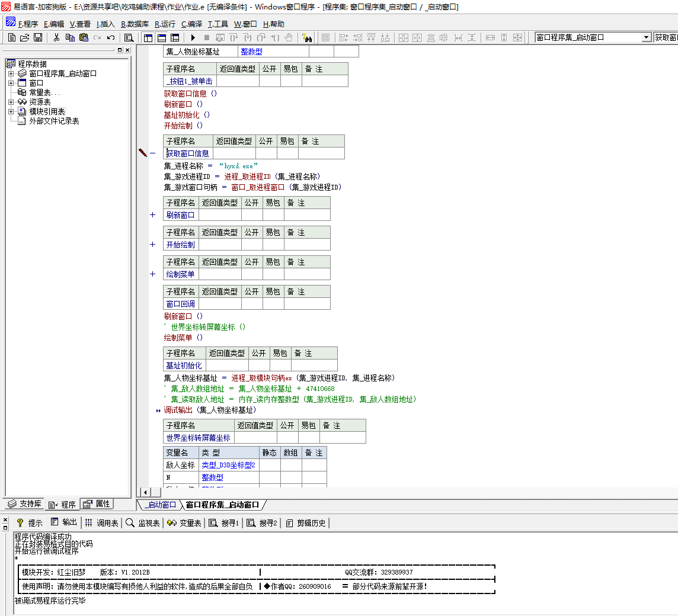Image resolution: width=678 pixels, height=616 pixels.
Task: Toggle the second panel layout toolbar button
Action: (x=162, y=37)
